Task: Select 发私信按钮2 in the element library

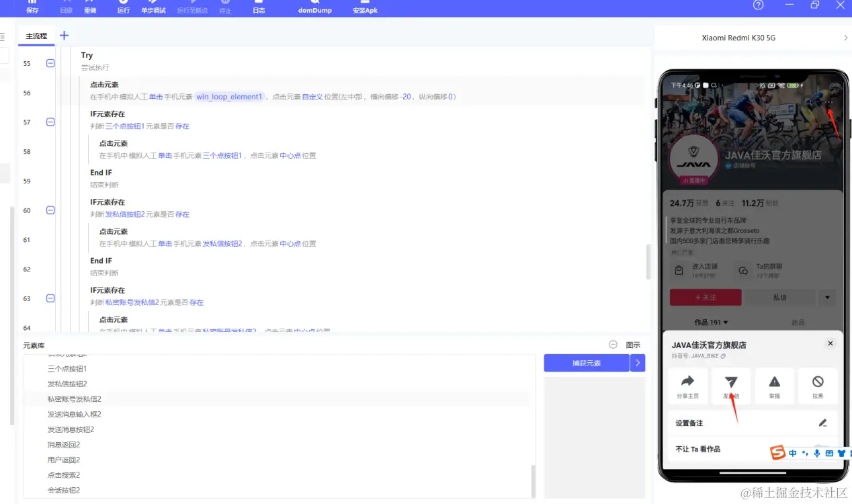Action: pos(67,384)
